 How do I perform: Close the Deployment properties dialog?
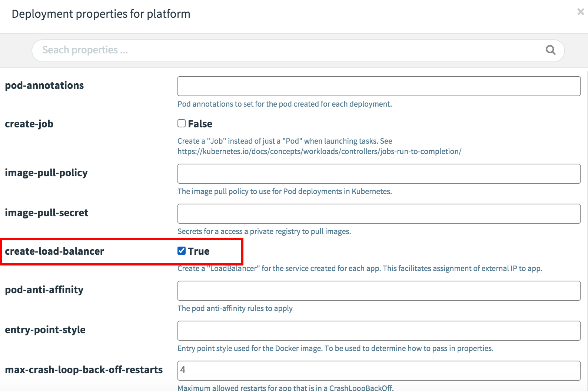pos(580,12)
